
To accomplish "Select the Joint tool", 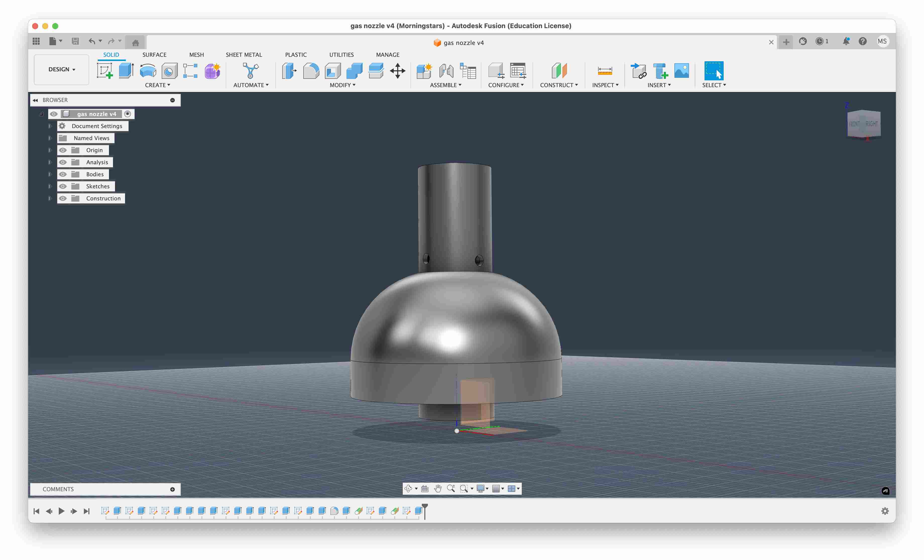I will click(x=446, y=71).
